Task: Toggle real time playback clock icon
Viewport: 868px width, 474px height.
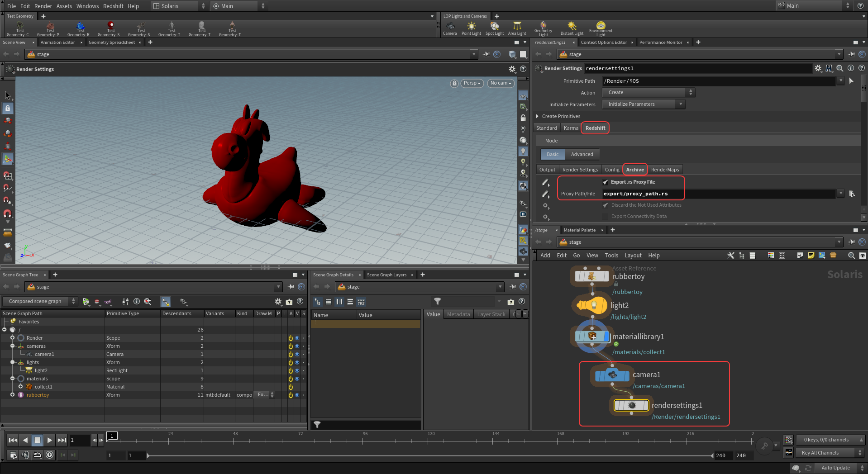Action: (x=50, y=455)
